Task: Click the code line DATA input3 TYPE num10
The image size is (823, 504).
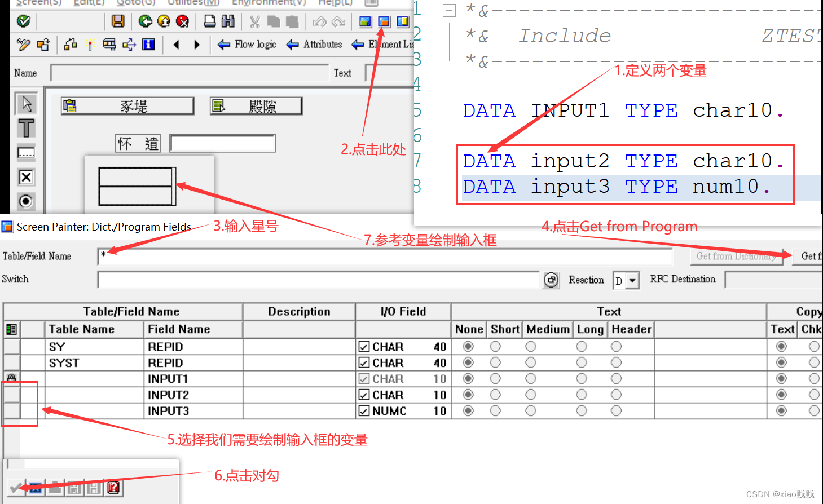Action: pos(617,187)
